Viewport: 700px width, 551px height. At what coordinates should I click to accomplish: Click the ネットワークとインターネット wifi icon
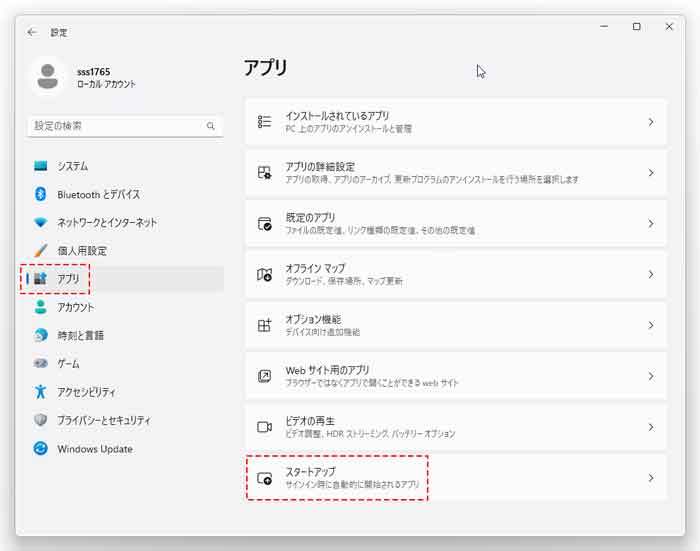pos(41,222)
